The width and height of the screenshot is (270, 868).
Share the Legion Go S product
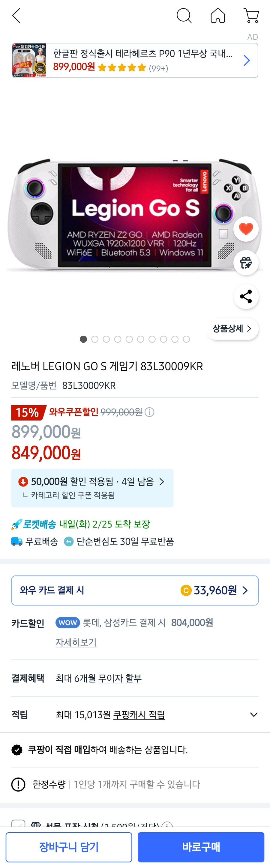point(246,296)
